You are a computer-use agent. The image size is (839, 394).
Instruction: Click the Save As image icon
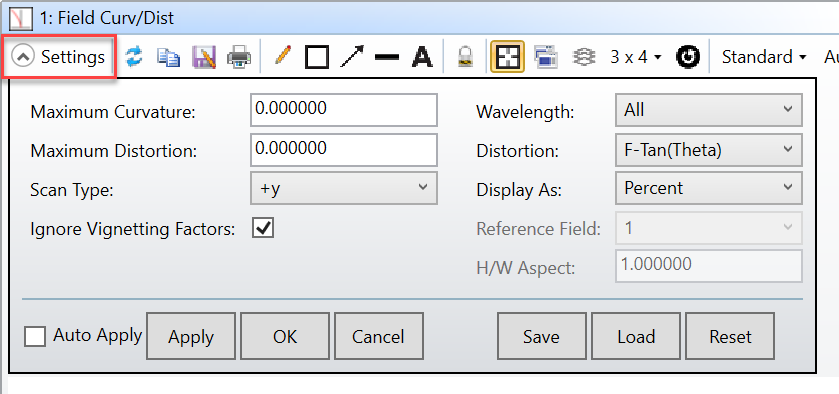point(204,57)
